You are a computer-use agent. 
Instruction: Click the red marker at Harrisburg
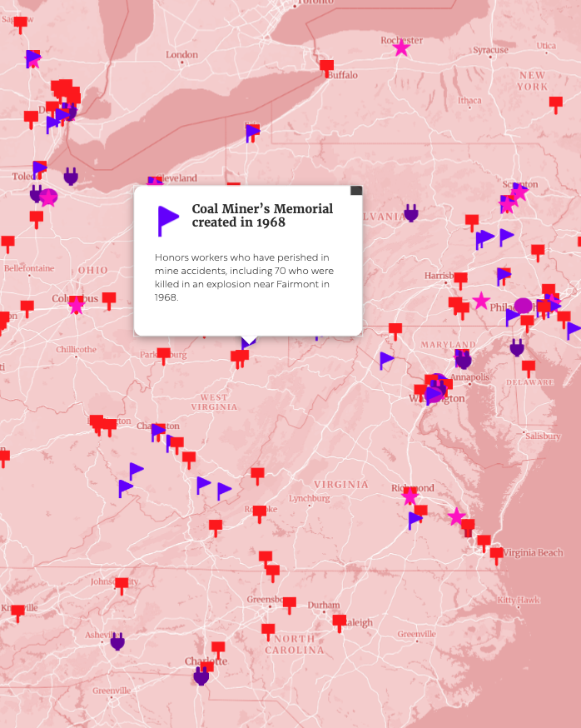(x=460, y=281)
